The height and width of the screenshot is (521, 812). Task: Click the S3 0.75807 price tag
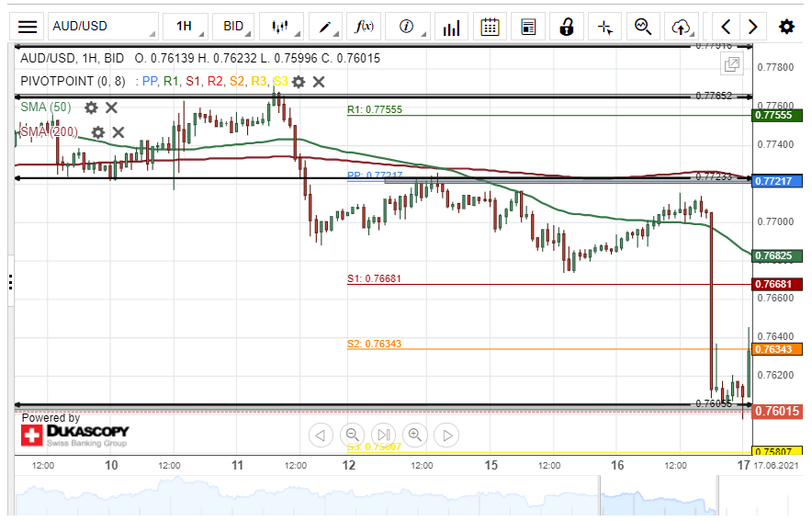(777, 451)
